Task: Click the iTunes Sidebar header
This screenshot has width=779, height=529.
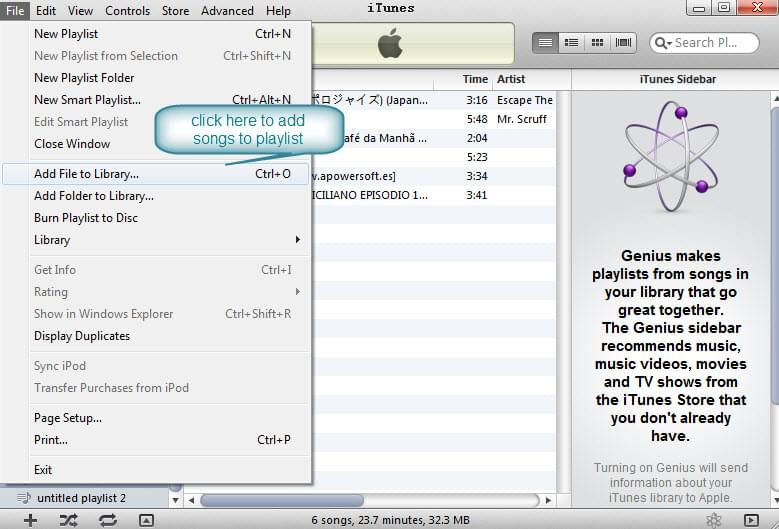Action: click(677, 79)
